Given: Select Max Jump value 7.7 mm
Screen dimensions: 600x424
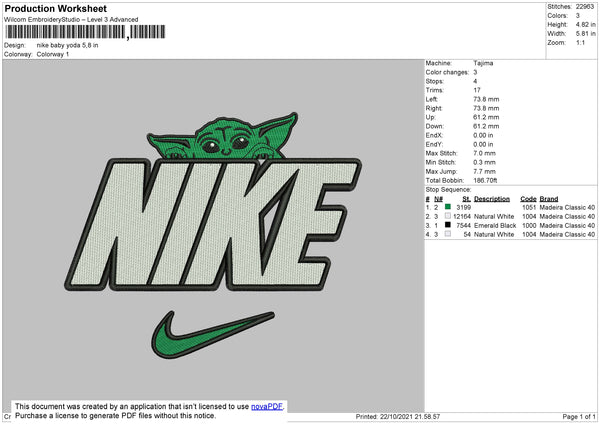Looking at the screenshot, I should tap(484, 171).
